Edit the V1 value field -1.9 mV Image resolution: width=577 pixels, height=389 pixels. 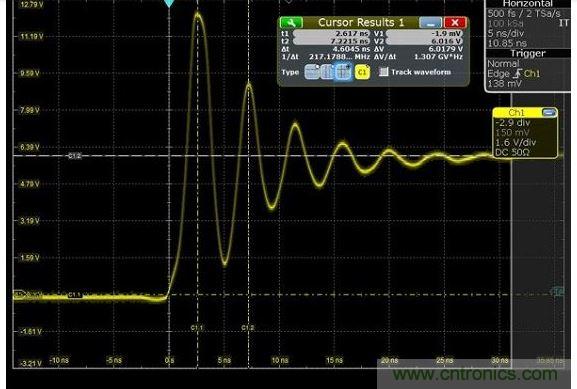point(424,33)
